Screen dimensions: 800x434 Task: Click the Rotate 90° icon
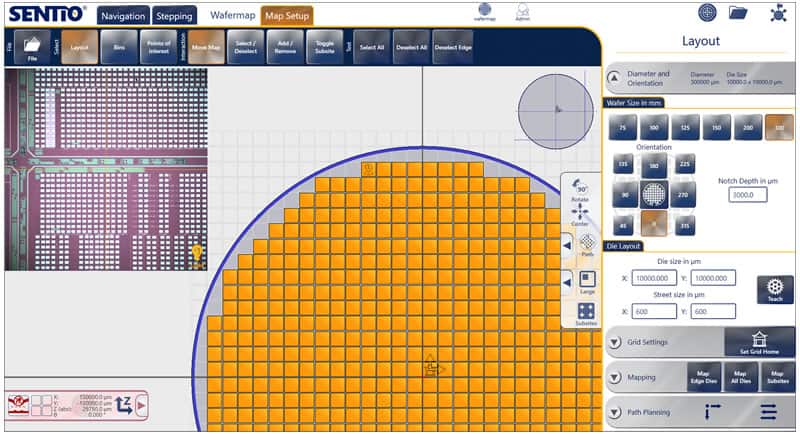point(580,189)
